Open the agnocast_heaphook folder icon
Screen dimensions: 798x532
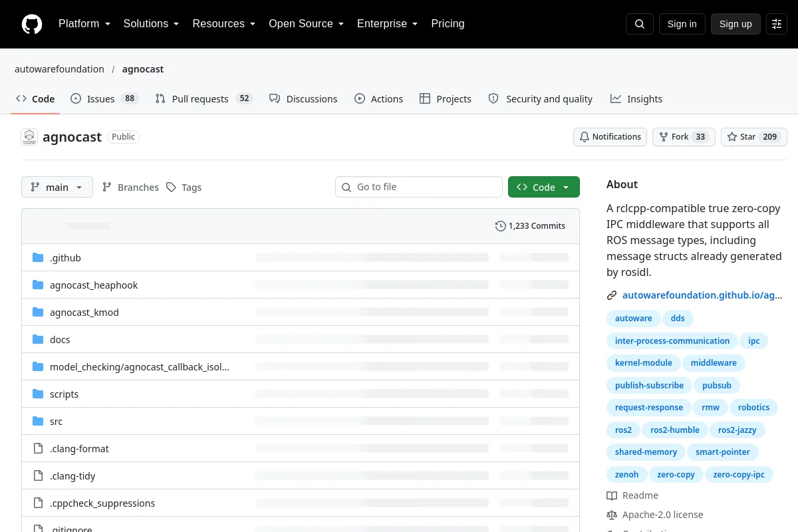pyautogui.click(x=38, y=285)
